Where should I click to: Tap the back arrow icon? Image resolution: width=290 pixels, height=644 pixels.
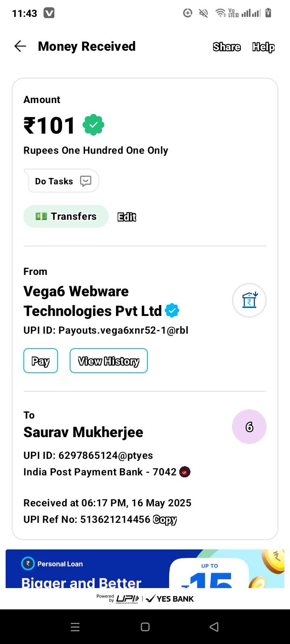[x=20, y=46]
